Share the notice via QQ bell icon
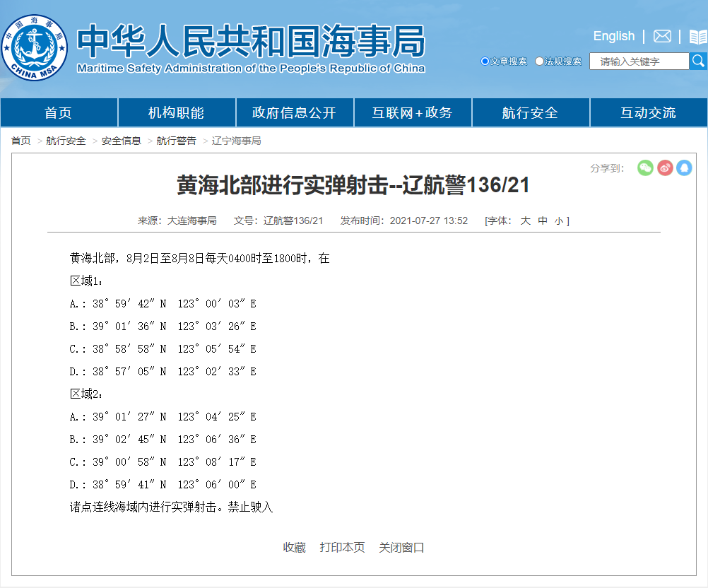This screenshot has width=708, height=588. pyautogui.click(x=684, y=168)
